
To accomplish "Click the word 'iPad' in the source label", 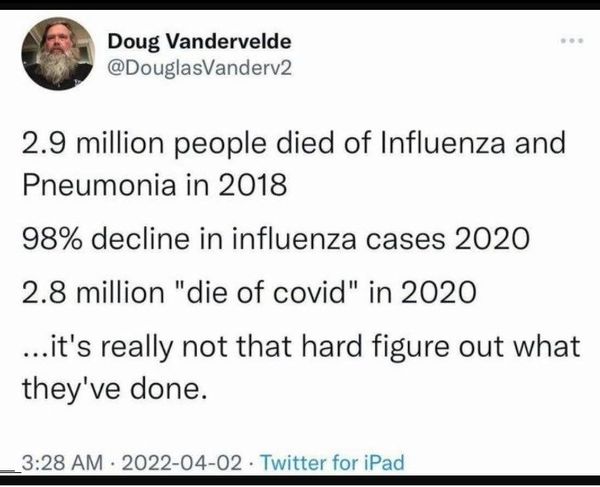I will [x=383, y=462].
